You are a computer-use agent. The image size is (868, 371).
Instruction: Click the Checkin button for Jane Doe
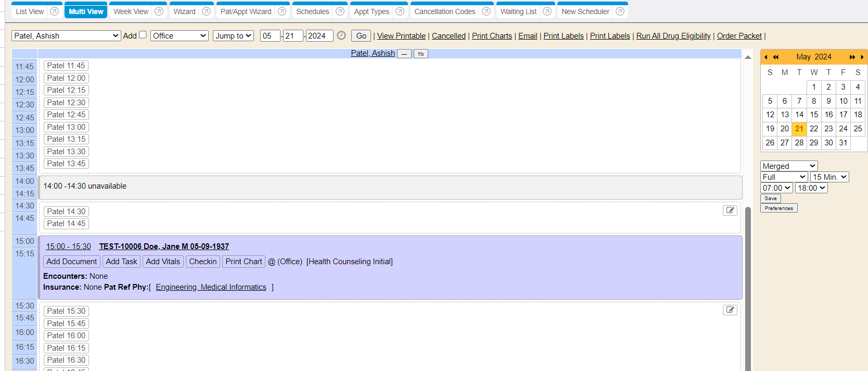click(202, 262)
